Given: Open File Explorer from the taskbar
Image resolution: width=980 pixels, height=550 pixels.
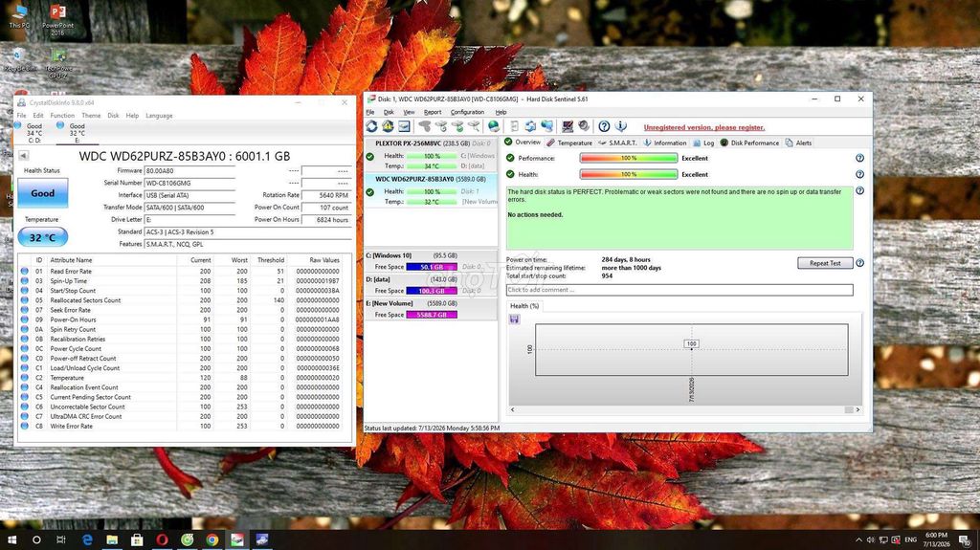Looking at the screenshot, I should pyautogui.click(x=112, y=539).
